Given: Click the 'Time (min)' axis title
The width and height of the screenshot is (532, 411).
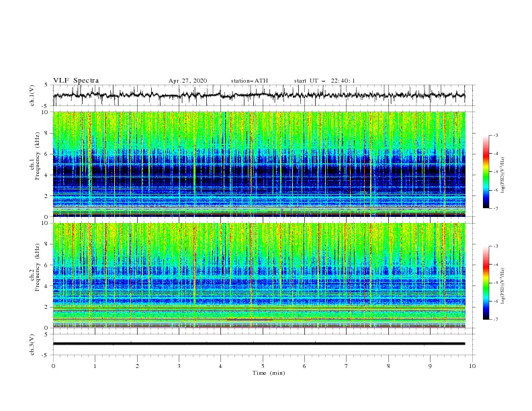Looking at the screenshot, I should [x=269, y=373].
